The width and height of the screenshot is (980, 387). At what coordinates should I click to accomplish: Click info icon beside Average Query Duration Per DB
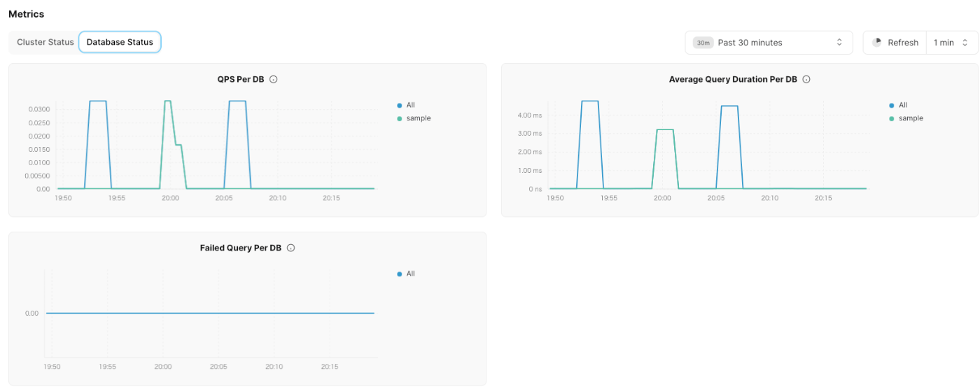point(806,79)
